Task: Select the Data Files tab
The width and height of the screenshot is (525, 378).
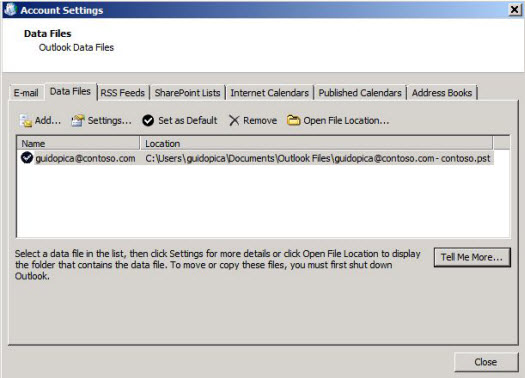Action: point(70,91)
